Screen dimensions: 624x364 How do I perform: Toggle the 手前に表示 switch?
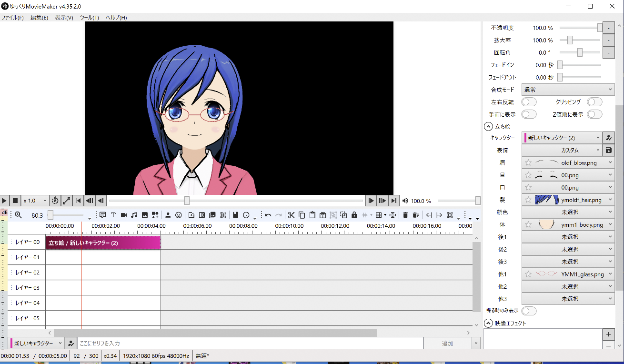click(x=529, y=114)
